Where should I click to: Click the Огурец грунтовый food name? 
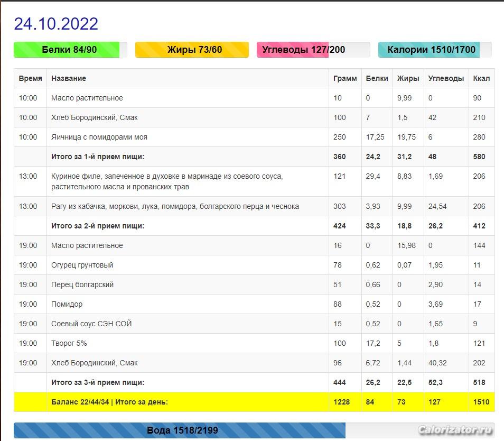click(x=82, y=265)
